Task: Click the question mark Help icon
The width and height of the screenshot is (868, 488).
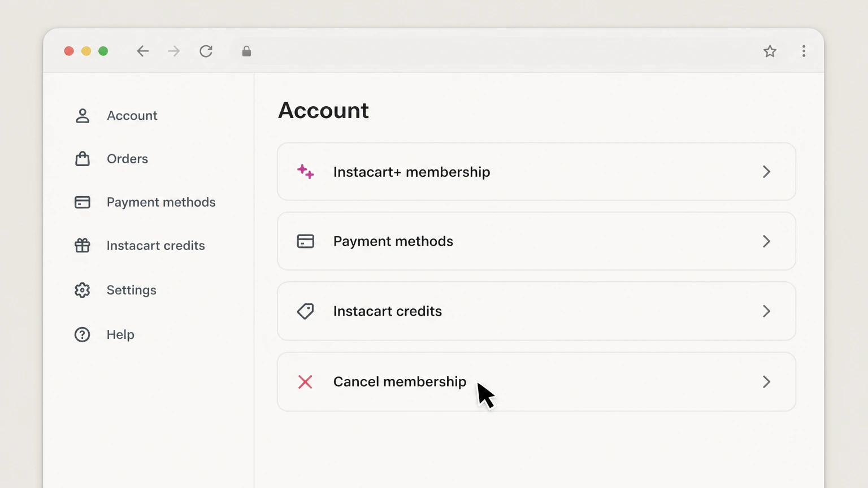Action: pos(83,335)
